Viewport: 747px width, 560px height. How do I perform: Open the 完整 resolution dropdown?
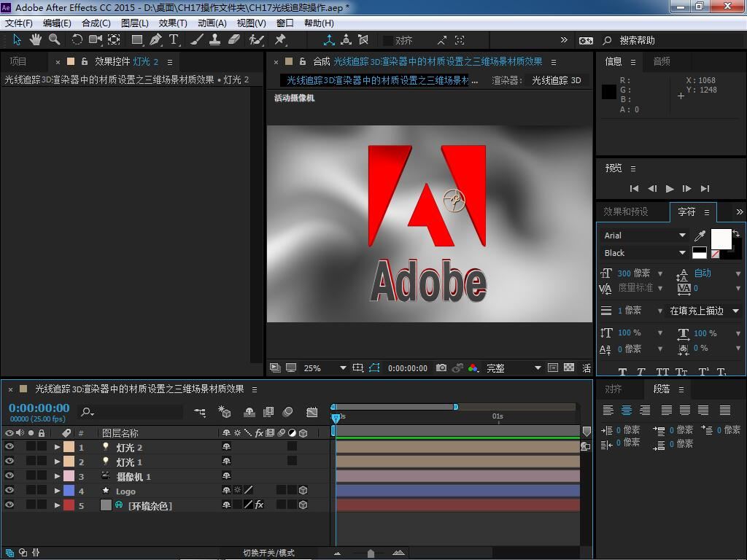[514, 368]
